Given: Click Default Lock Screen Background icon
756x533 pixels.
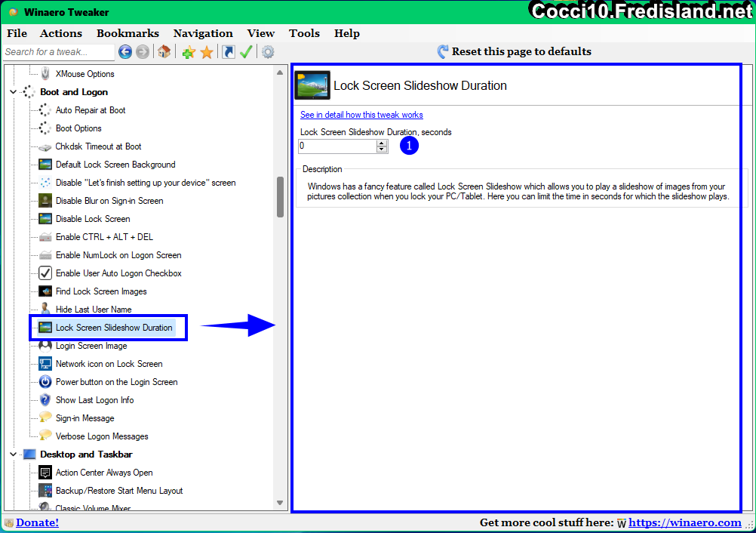Looking at the screenshot, I should pos(45,165).
